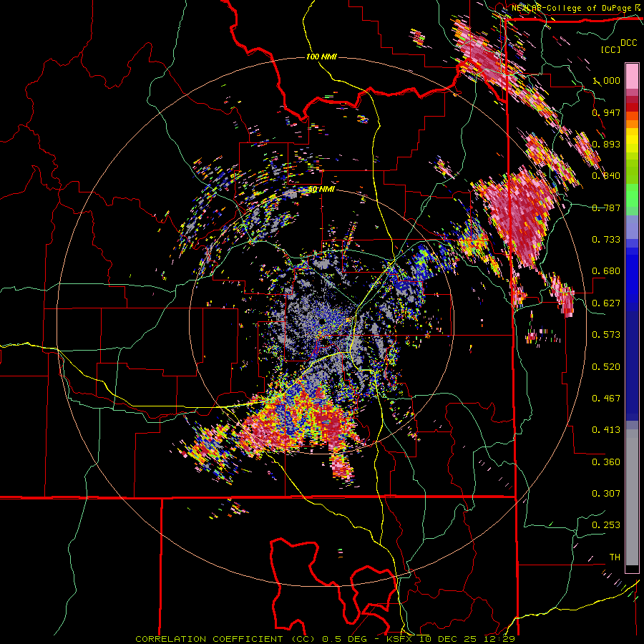Click the black radar site dot at center
This screenshot has width=644, height=644.
tap(321, 321)
